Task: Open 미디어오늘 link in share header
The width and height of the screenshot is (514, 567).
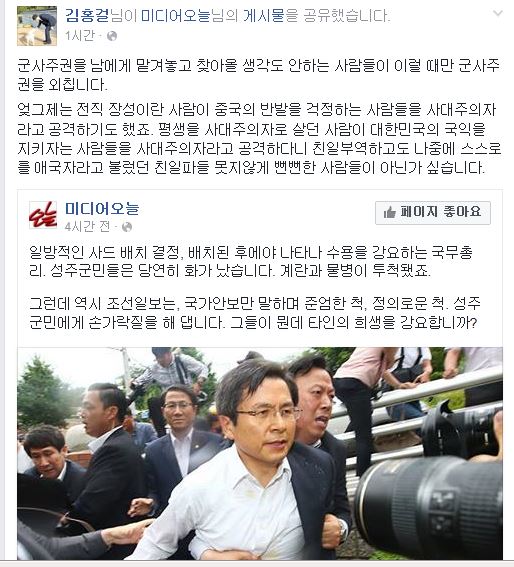Action: click(175, 16)
